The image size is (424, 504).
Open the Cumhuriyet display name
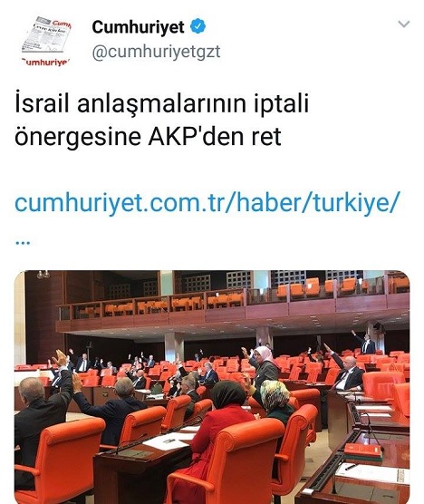click(x=138, y=27)
